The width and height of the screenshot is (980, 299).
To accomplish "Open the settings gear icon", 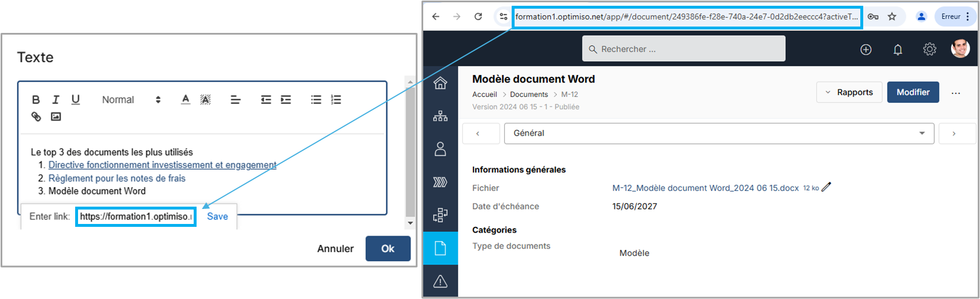I will [929, 50].
